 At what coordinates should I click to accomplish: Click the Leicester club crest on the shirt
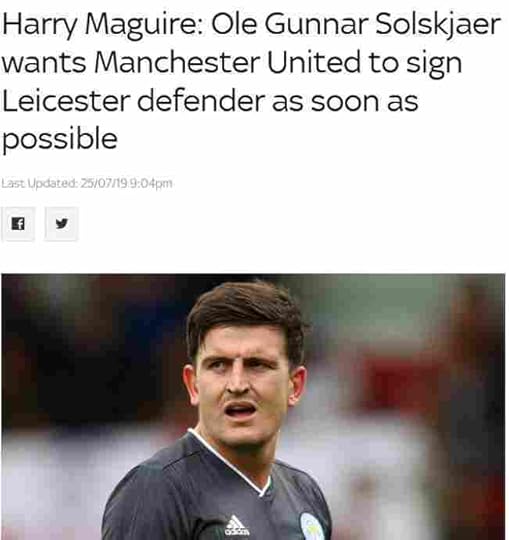pyautogui.click(x=312, y=527)
